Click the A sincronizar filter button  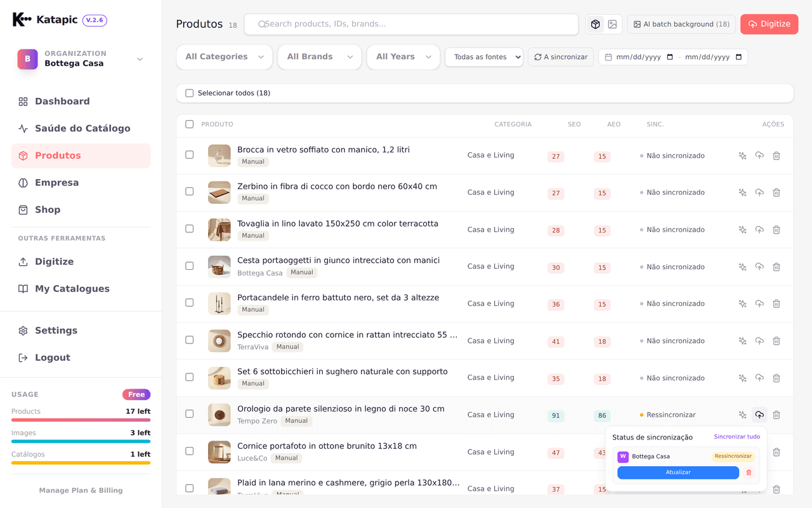pos(561,57)
